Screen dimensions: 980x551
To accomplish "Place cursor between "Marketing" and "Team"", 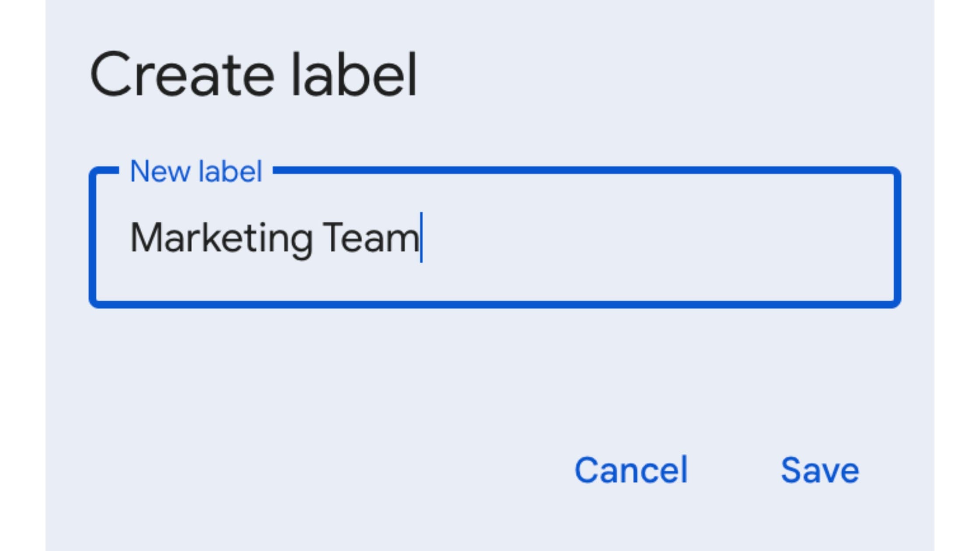I will [x=318, y=238].
